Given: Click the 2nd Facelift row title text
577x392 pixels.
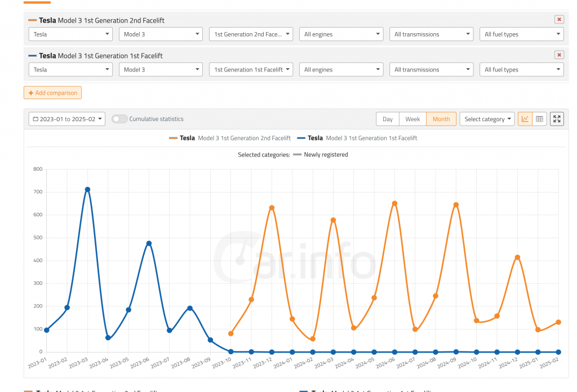Looking at the screenshot, I should tap(101, 20).
